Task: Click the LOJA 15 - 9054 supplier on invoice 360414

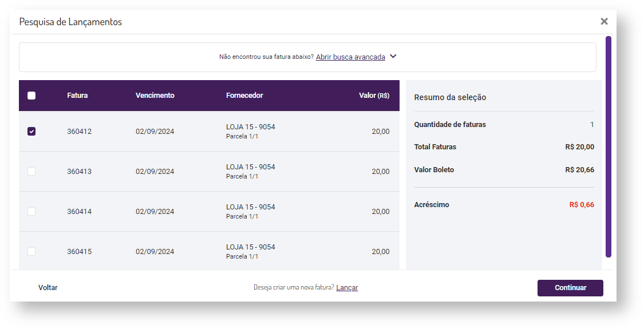Action: pyautogui.click(x=250, y=207)
